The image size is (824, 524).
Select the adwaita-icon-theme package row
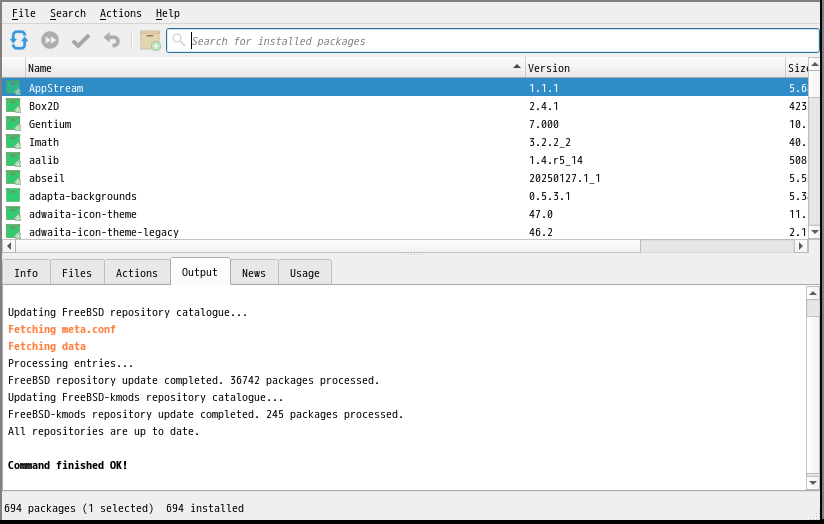(83, 214)
